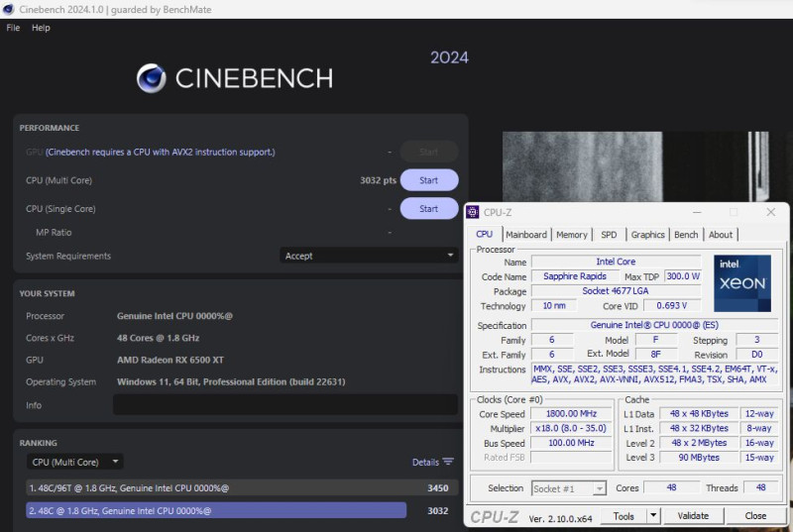
Task: Click the Specification Genuine Intel CPU value
Action: coord(654,325)
